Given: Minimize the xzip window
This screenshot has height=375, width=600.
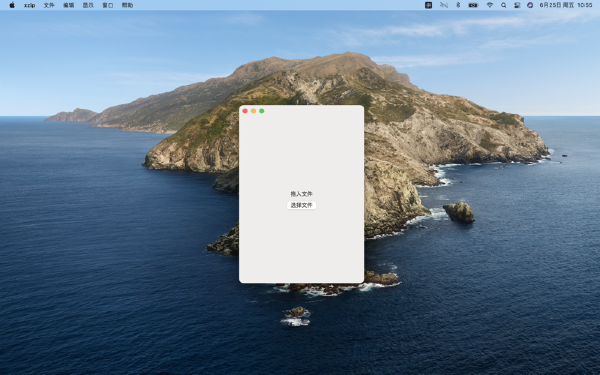Looking at the screenshot, I should point(253,111).
